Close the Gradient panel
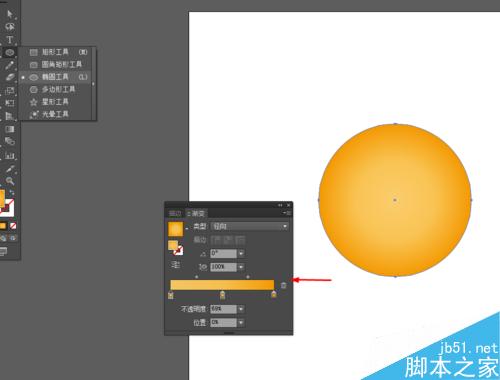This screenshot has height=380, width=500. (x=288, y=205)
